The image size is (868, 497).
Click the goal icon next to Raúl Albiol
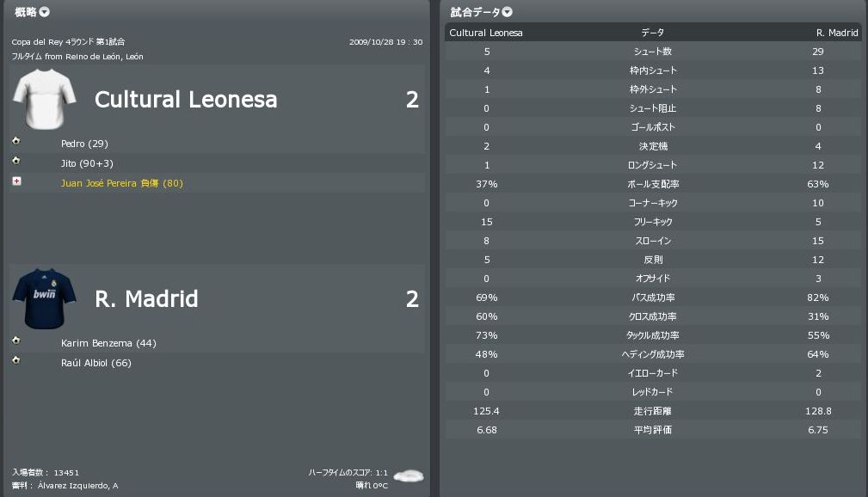[16, 360]
